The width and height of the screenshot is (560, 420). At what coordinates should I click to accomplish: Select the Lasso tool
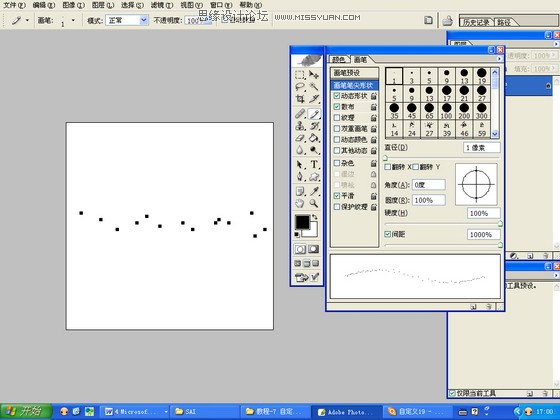pos(300,87)
